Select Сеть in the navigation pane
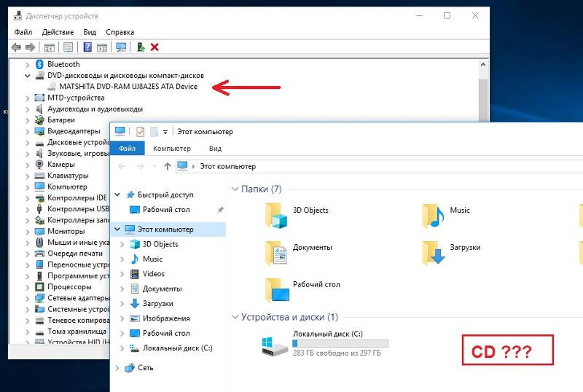The height and width of the screenshot is (392, 583). [145, 368]
